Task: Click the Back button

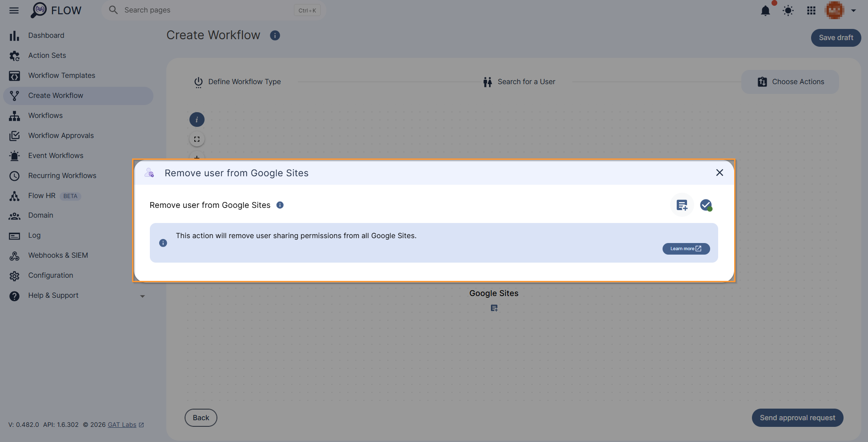Action: [201, 418]
